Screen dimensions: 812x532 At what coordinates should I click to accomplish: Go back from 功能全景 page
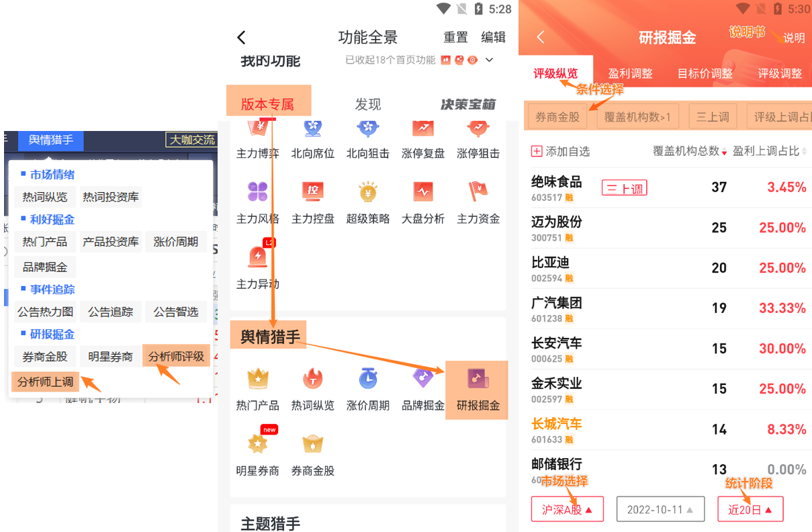pyautogui.click(x=242, y=38)
